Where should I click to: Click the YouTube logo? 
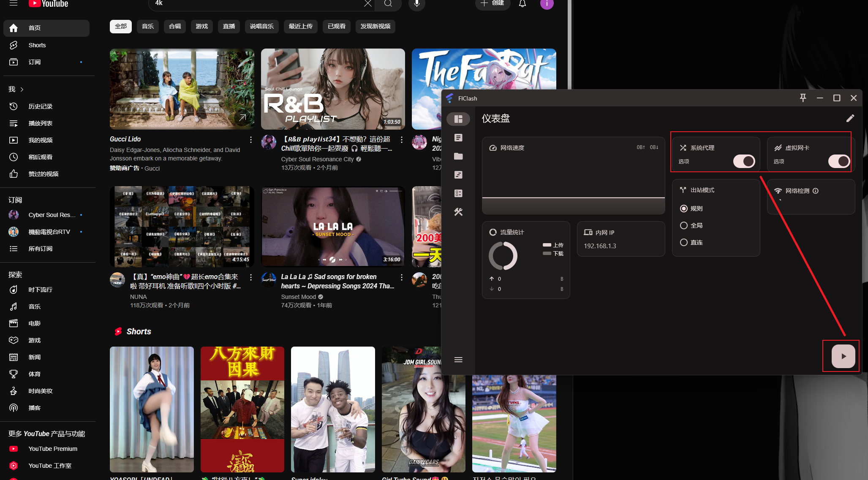(48, 4)
